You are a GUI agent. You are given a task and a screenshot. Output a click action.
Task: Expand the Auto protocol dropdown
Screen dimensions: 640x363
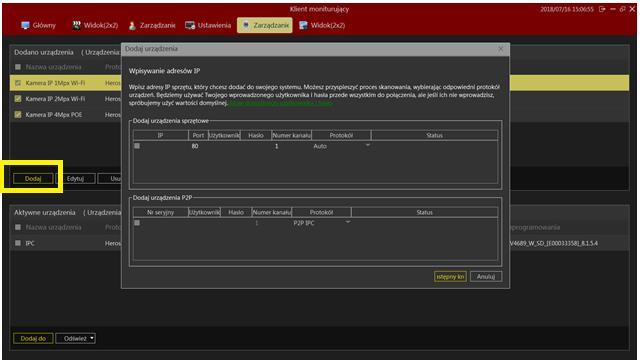click(x=368, y=145)
